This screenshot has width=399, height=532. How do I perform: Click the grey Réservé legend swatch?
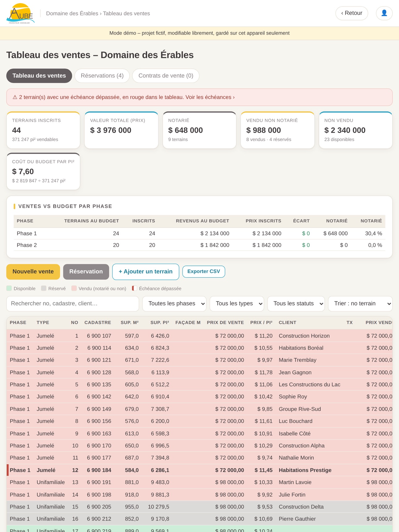pos(44,288)
